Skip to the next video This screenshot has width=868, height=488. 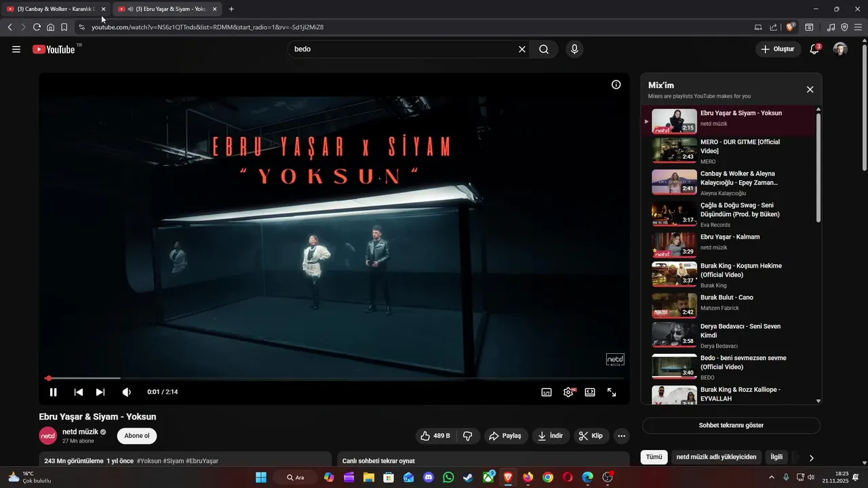point(100,392)
